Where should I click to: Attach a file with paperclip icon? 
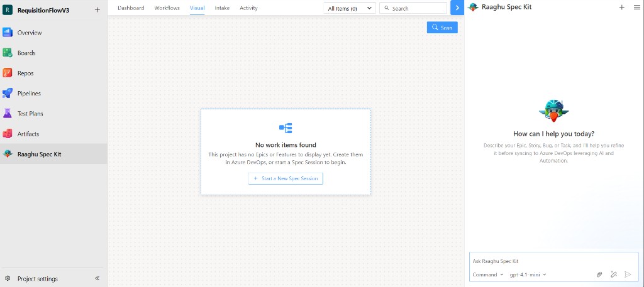tap(599, 274)
